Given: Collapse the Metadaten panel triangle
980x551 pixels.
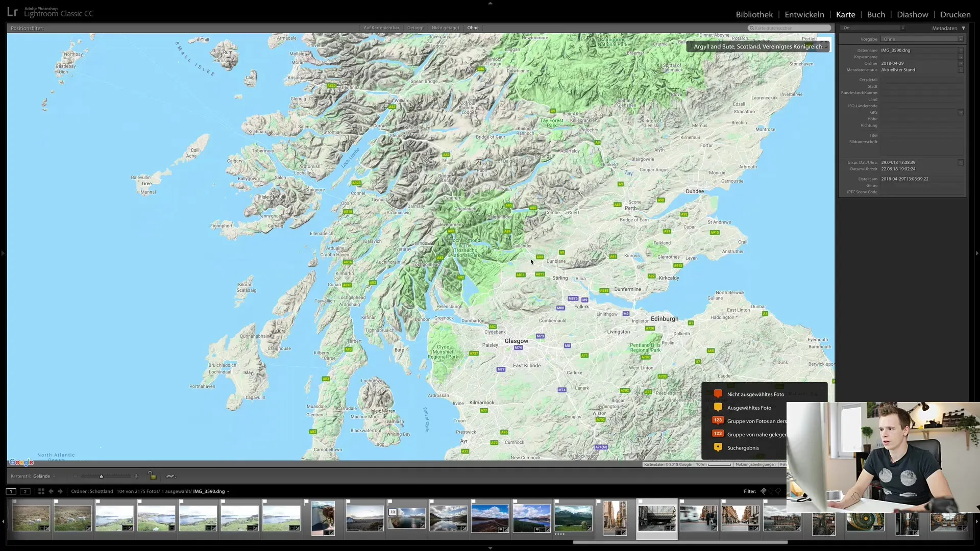Looking at the screenshot, I should tap(963, 28).
